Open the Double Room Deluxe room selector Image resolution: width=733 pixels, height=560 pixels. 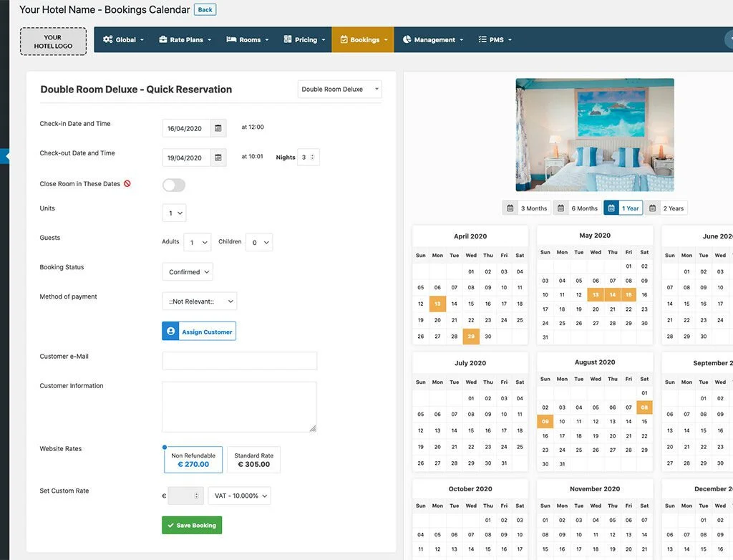pos(339,90)
